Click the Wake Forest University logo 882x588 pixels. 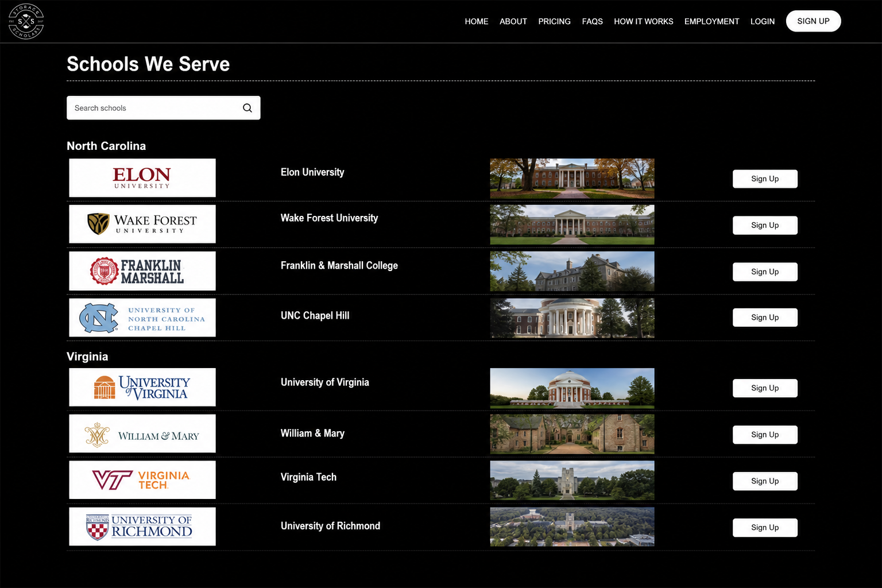pos(142,224)
